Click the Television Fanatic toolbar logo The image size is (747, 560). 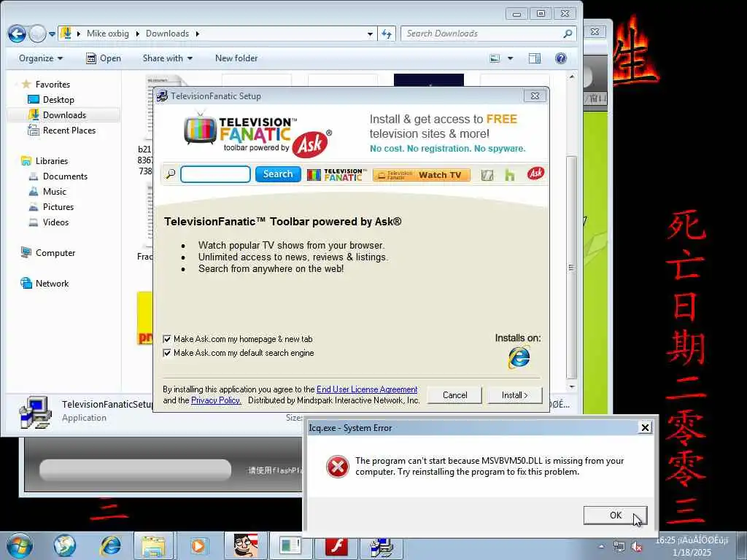pos(337,175)
